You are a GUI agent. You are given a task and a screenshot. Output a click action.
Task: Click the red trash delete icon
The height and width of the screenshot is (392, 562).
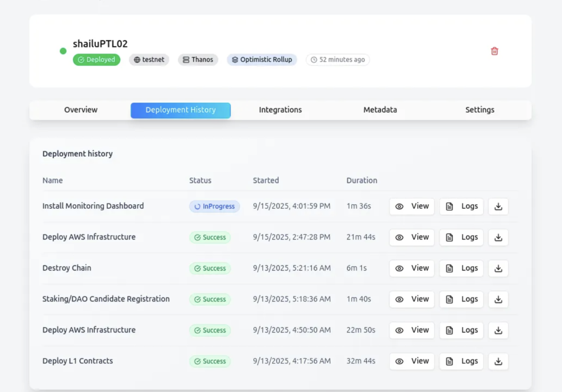(x=494, y=51)
